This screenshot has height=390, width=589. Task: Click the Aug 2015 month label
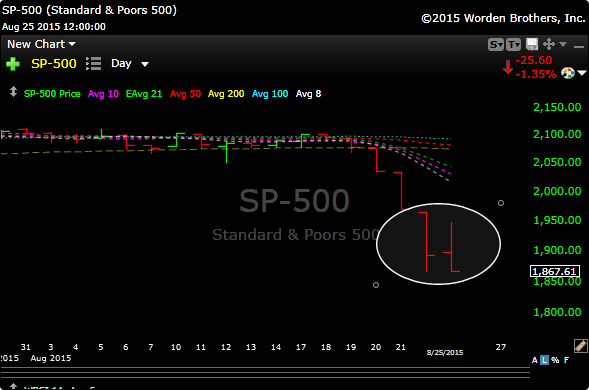(x=51, y=358)
